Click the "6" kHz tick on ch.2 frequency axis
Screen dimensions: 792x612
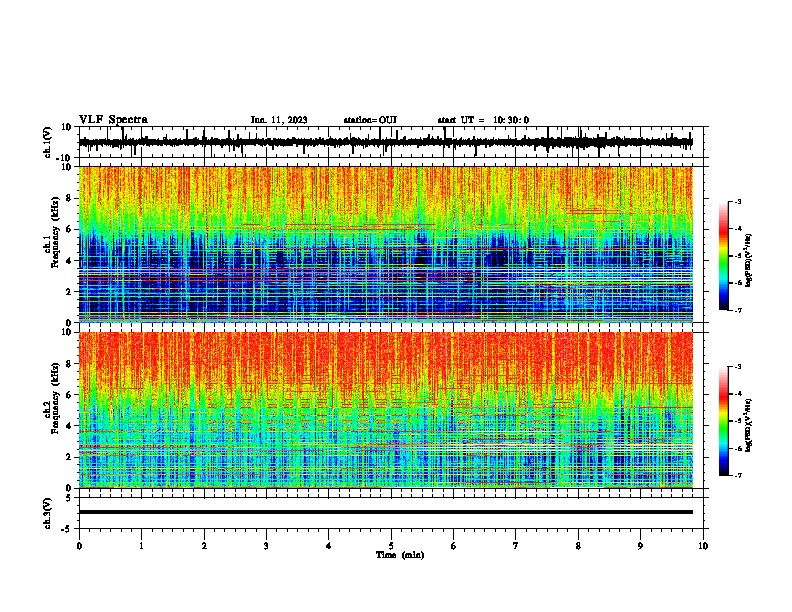click(x=70, y=395)
